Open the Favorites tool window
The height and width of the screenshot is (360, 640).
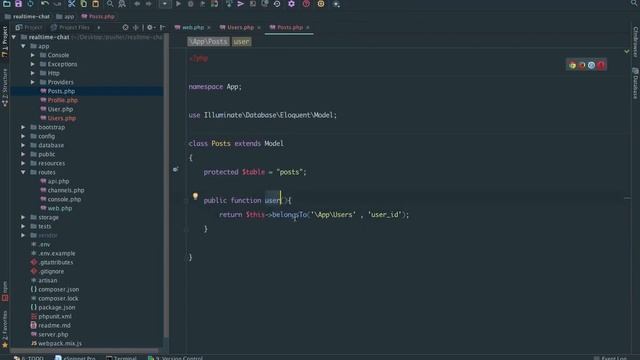point(5,329)
